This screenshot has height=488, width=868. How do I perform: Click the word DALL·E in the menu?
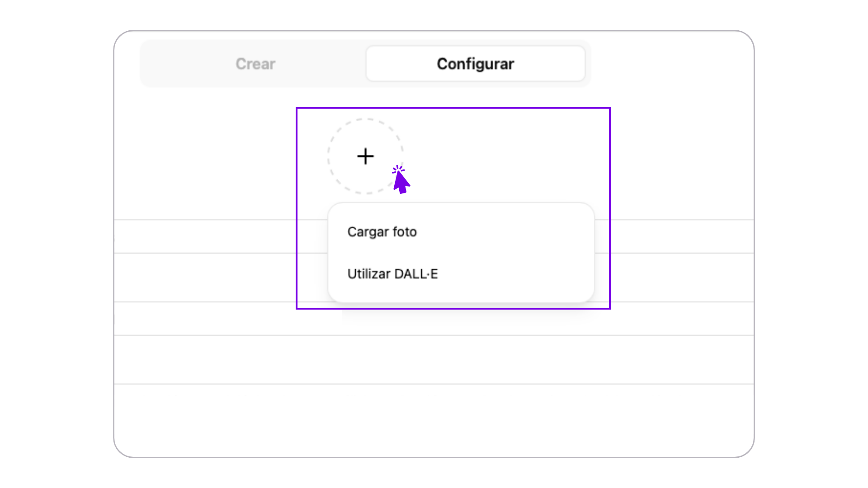tap(416, 274)
